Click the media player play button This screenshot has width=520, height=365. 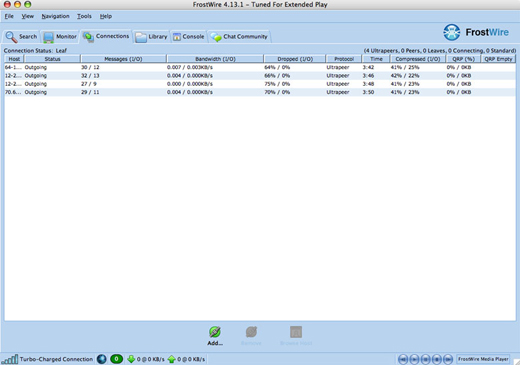(x=414, y=359)
